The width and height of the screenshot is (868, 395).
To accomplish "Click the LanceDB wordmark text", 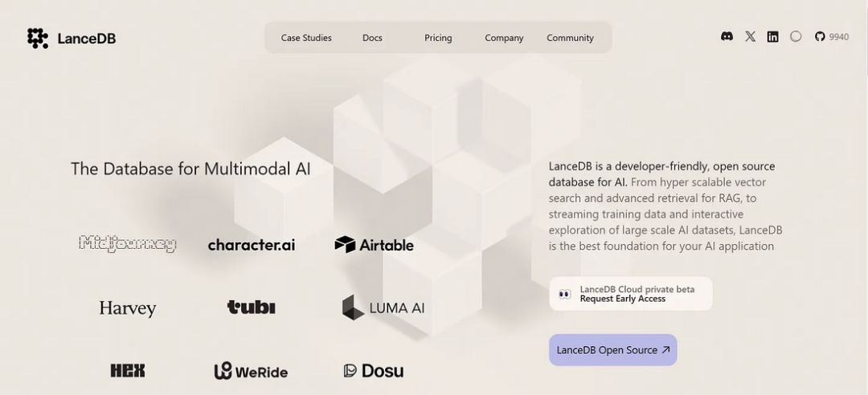I will (x=86, y=39).
